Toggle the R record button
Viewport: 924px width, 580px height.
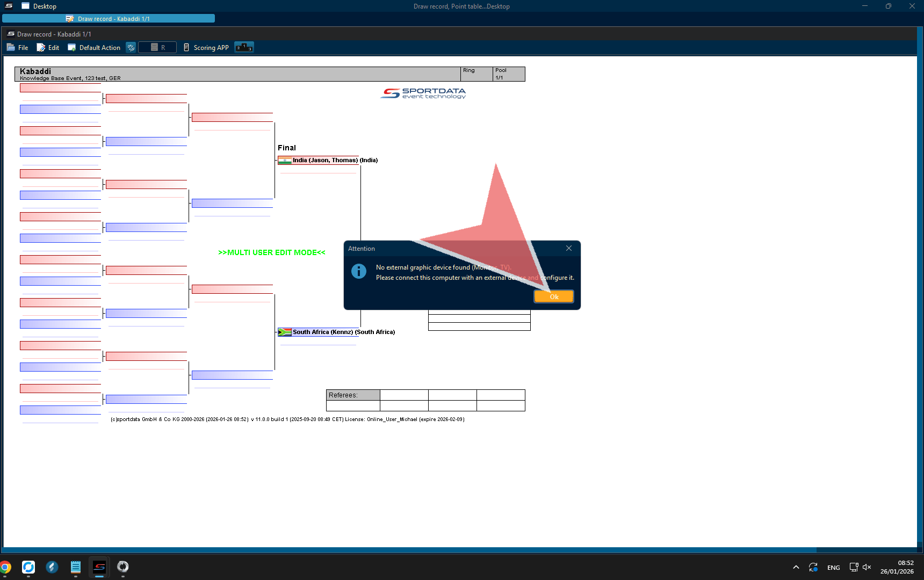pyautogui.click(x=157, y=48)
